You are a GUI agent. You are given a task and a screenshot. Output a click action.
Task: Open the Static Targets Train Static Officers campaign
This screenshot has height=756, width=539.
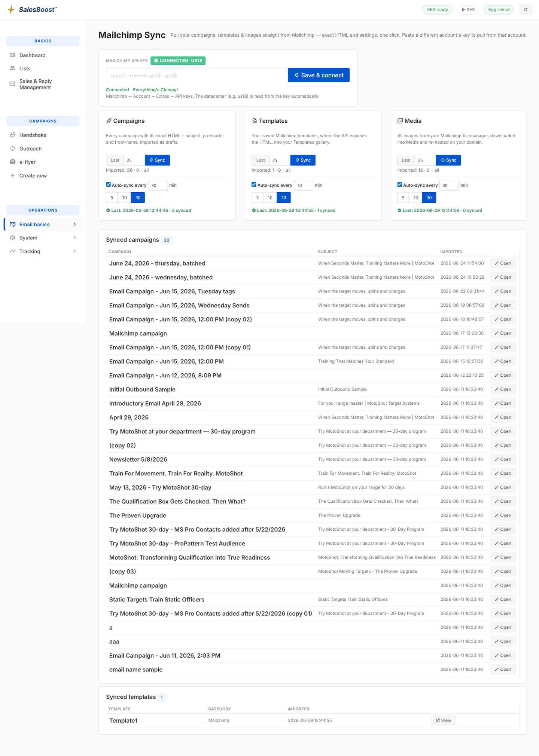click(x=503, y=600)
